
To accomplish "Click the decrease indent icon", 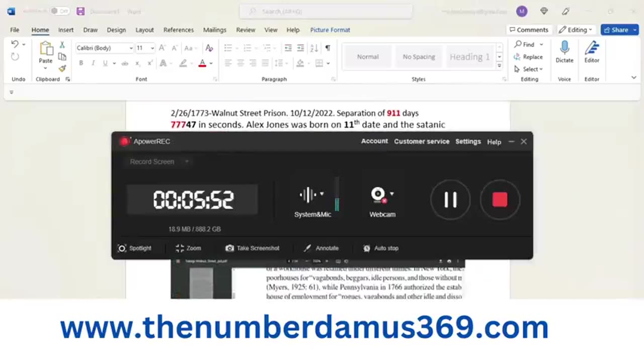I will [288, 48].
